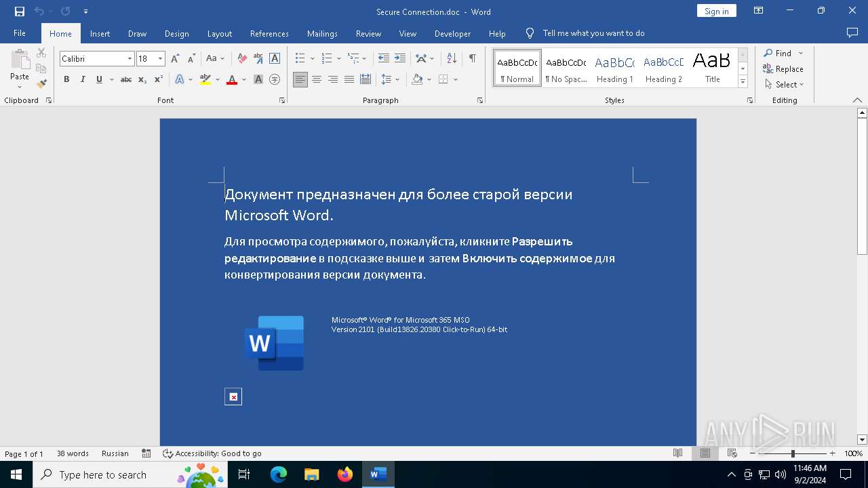The height and width of the screenshot is (488, 868).
Task: Toggle Superscript formatting
Action: pos(159,79)
